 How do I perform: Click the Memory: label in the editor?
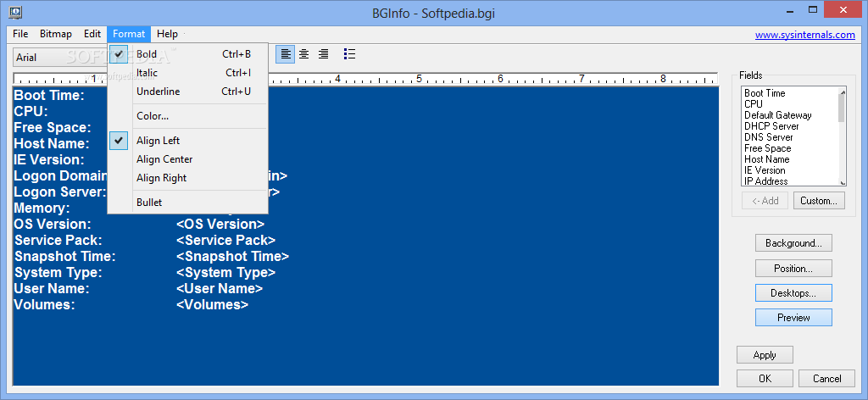coord(42,208)
